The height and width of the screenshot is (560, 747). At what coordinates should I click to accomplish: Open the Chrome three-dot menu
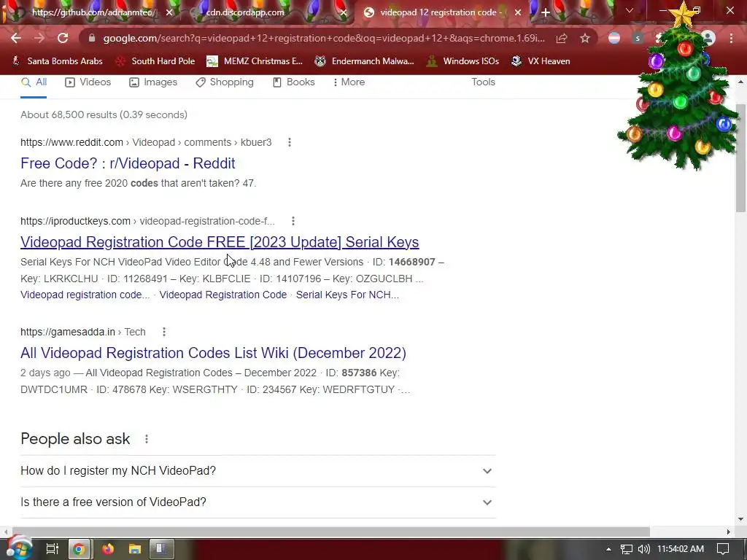pos(731,38)
